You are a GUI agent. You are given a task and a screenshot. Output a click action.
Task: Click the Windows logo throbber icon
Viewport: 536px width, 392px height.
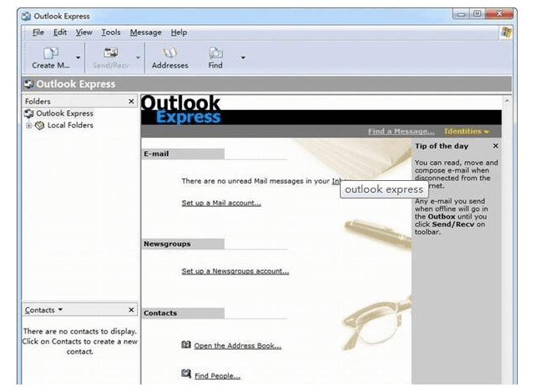(x=506, y=33)
